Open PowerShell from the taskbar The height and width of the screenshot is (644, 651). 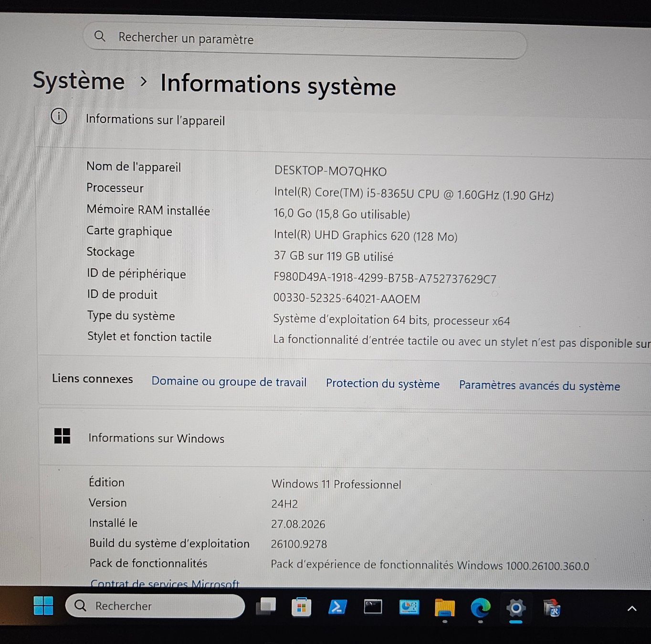[x=337, y=607]
